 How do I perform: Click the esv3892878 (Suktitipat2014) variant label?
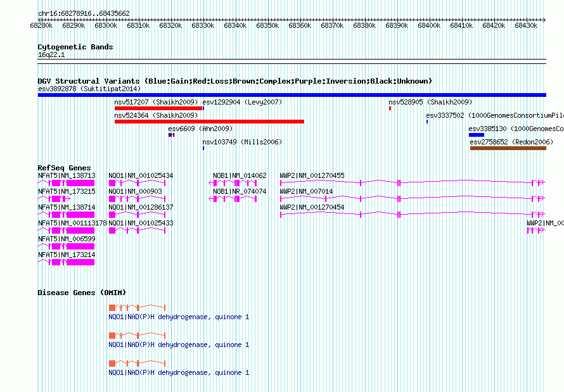coord(89,89)
